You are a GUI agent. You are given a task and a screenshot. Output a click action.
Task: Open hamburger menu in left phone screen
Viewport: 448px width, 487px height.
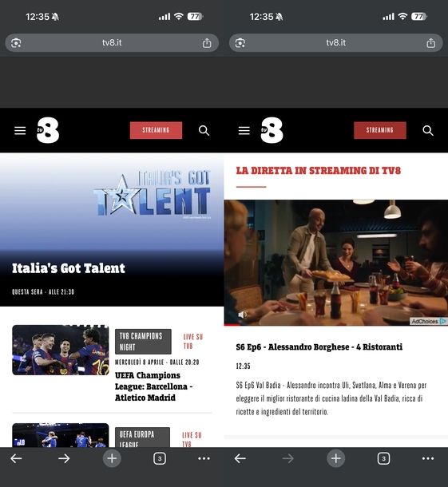click(x=20, y=130)
